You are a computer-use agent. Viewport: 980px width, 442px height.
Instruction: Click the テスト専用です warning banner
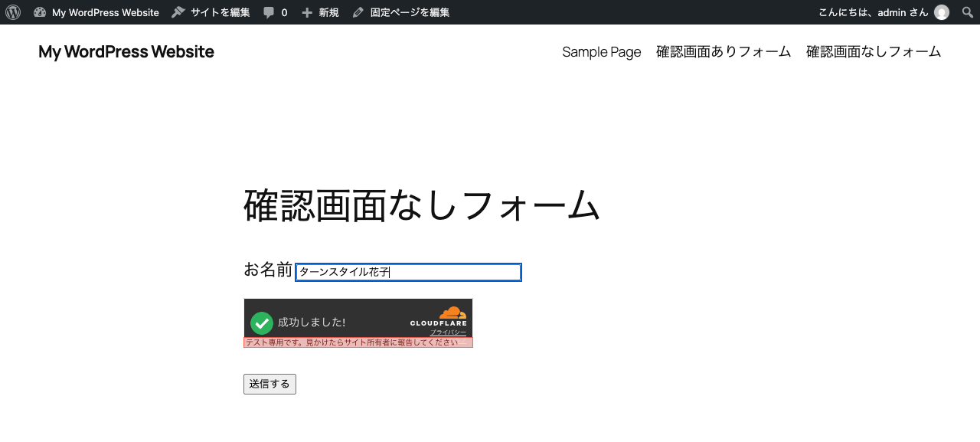click(x=358, y=342)
